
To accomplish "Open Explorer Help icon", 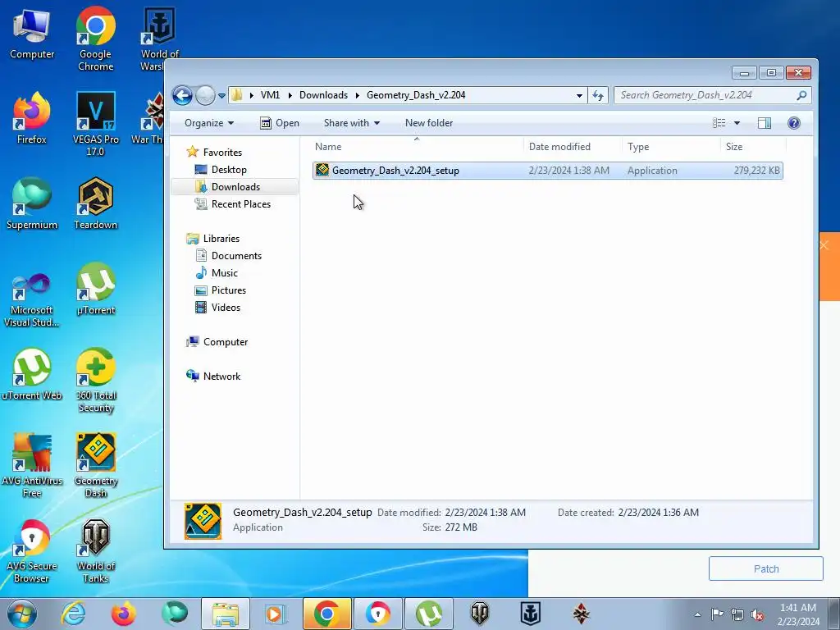I will tap(794, 123).
